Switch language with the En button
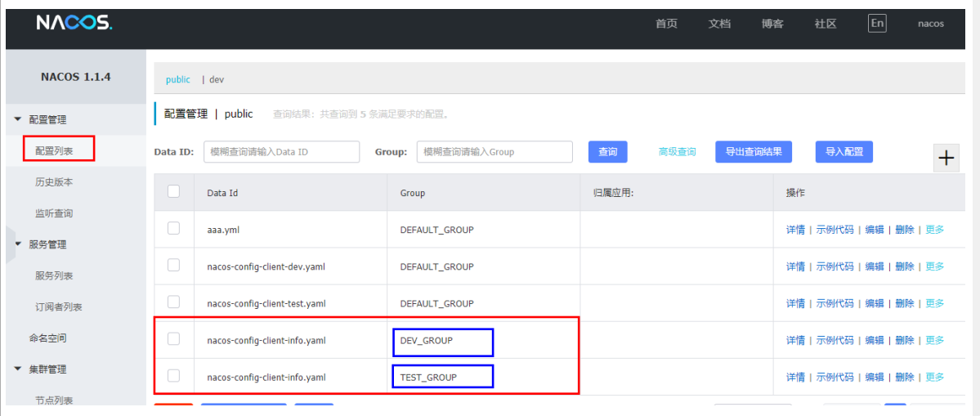This screenshot has width=980, height=416. click(x=878, y=24)
